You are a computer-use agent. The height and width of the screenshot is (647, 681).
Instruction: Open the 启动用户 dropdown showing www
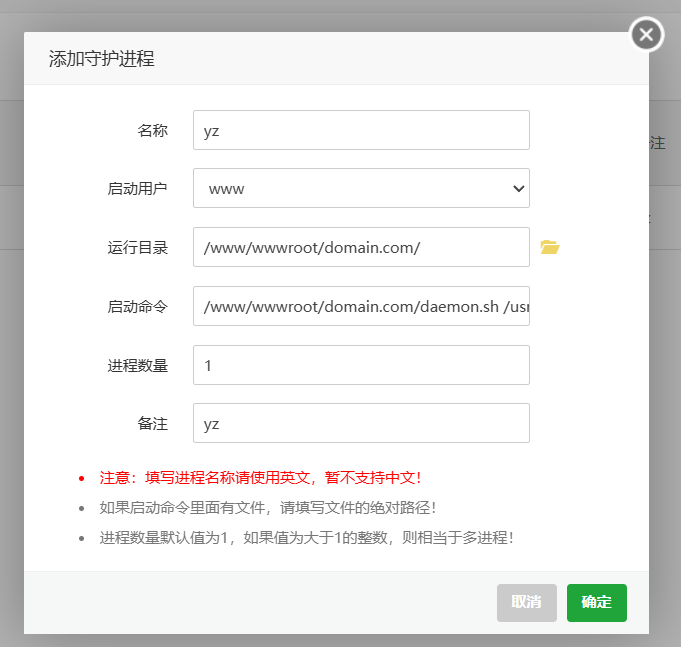click(360, 188)
